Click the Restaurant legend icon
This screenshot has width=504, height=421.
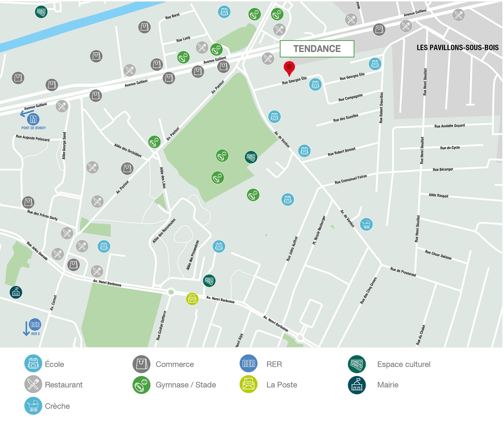click(33, 384)
